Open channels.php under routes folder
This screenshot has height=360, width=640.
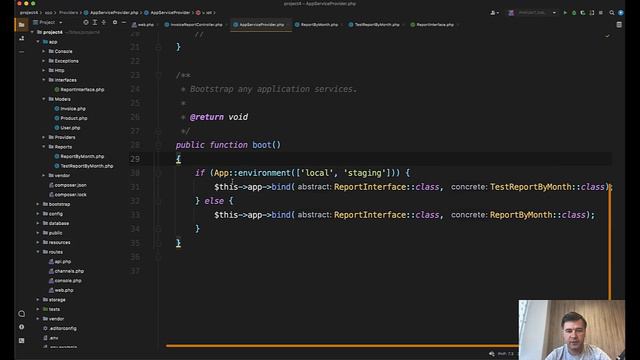(x=67, y=271)
